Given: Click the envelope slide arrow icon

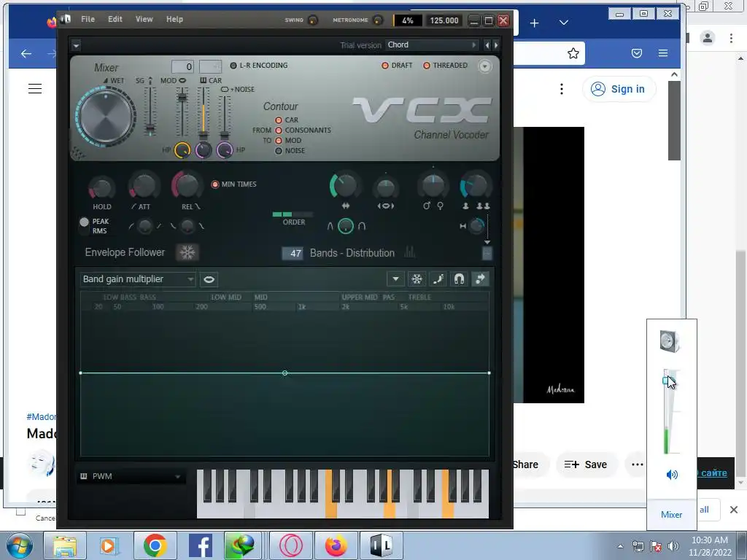Looking at the screenshot, I should (480, 279).
